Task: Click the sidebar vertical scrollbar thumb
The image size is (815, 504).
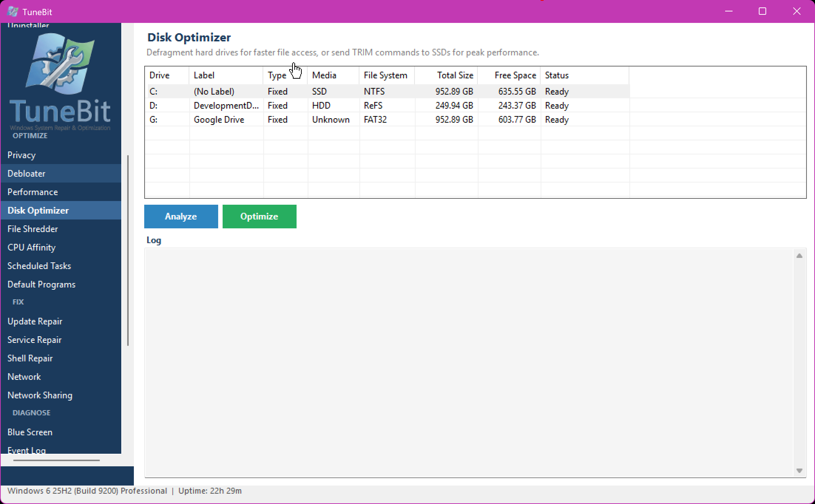Action: click(128, 251)
